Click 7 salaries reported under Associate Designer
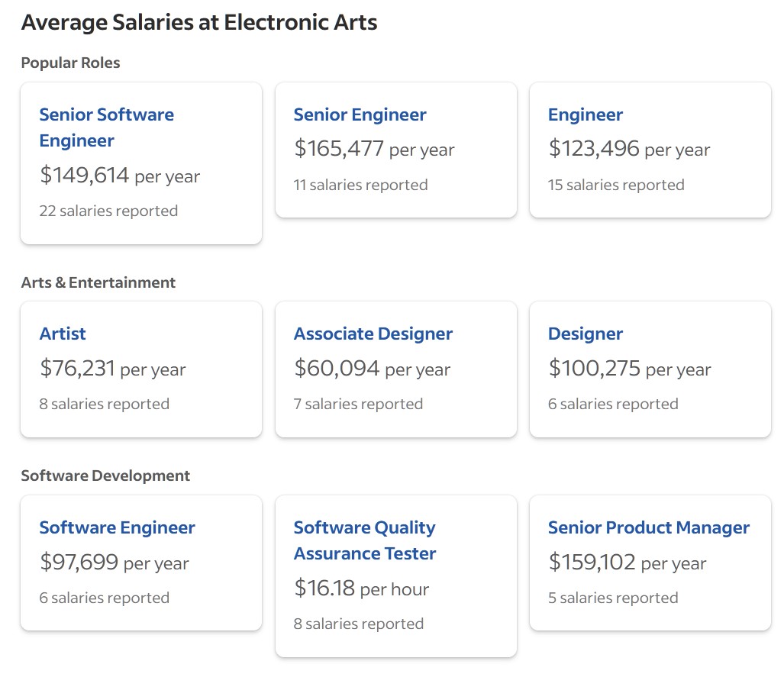The width and height of the screenshot is (784, 690). coord(359,404)
